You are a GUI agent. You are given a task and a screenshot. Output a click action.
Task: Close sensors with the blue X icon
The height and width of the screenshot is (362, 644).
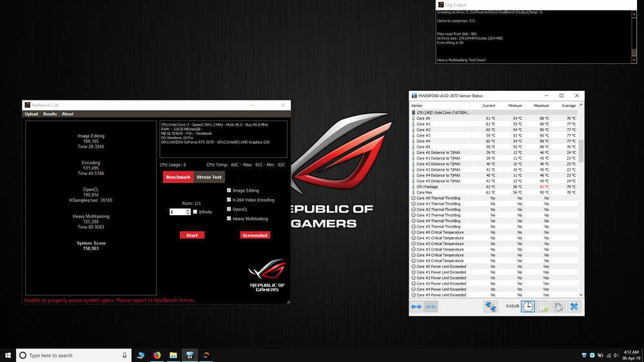click(x=574, y=307)
